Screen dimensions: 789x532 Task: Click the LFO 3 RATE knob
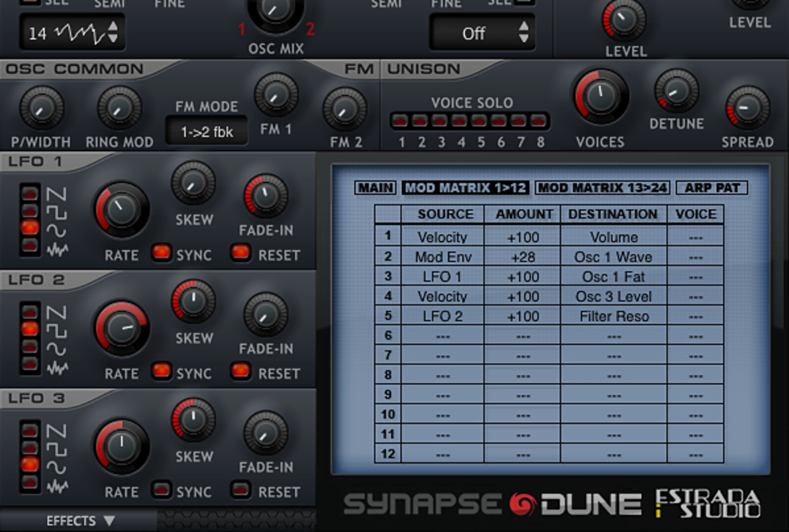coord(121,446)
